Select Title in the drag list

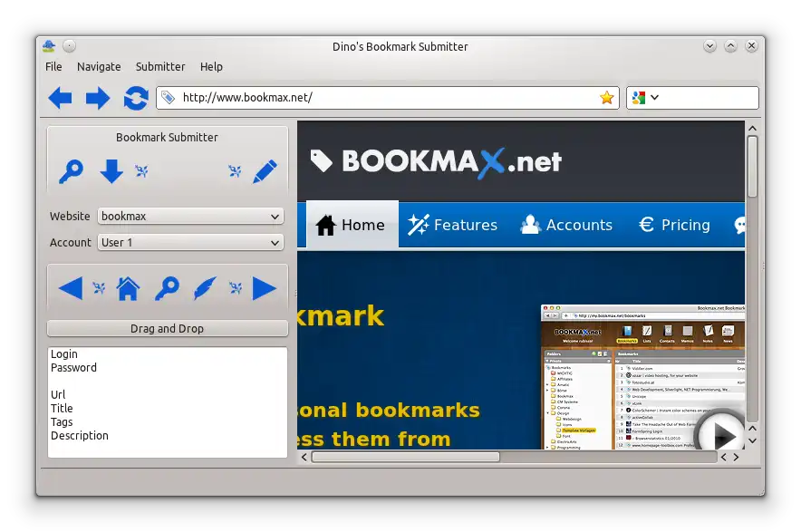[62, 409]
